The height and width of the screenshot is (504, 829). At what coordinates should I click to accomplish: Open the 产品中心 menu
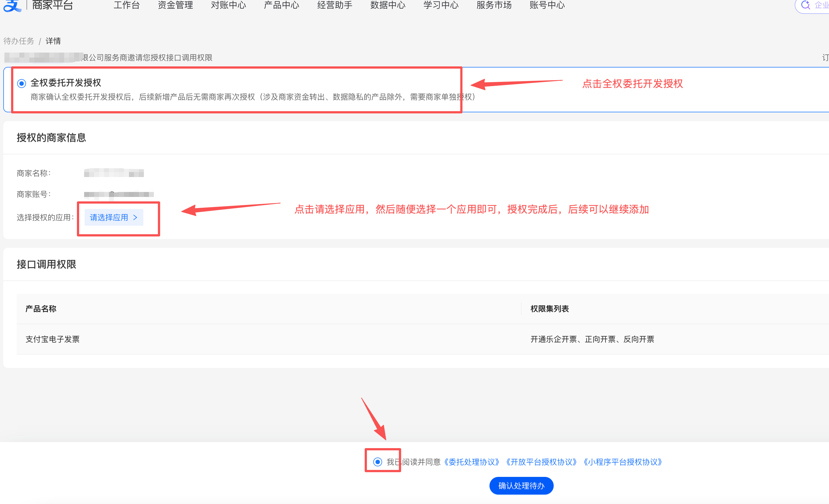click(x=282, y=5)
